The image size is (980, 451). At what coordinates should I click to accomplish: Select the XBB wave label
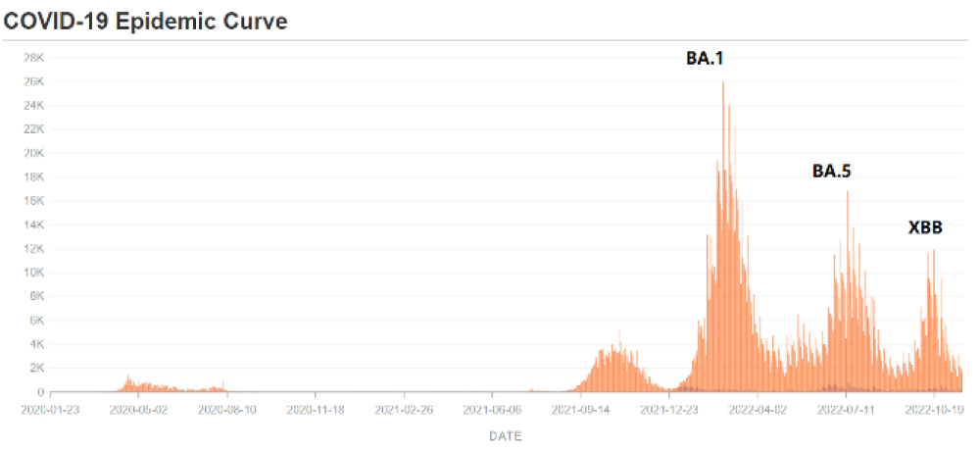925,228
